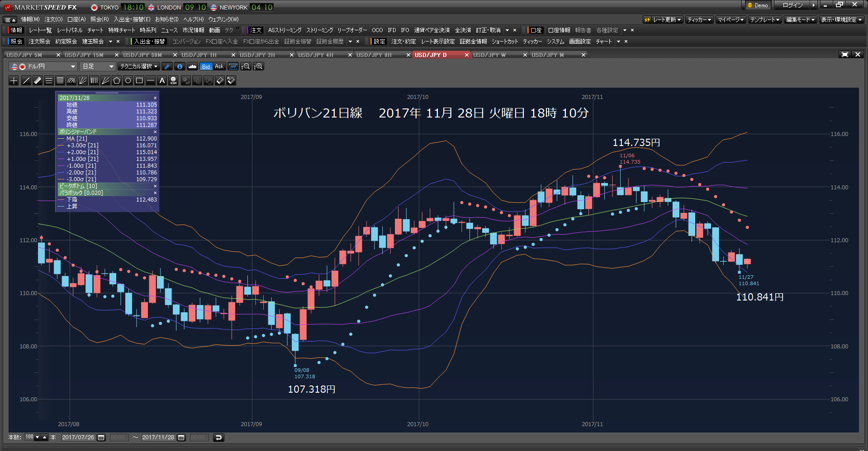
Task: Click the chart scale display icon
Action: [x=233, y=66]
